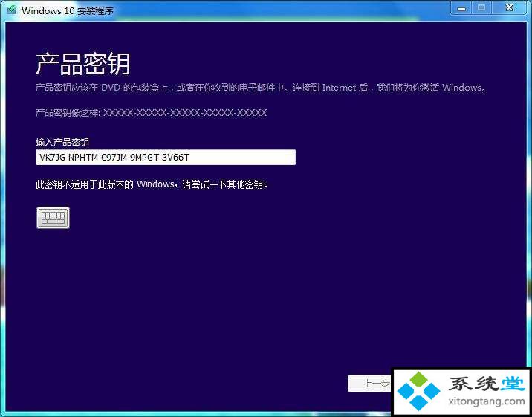Viewport: 532px width, 417px height.
Task: Close the Windows 10 setup window
Action: coord(509,8)
